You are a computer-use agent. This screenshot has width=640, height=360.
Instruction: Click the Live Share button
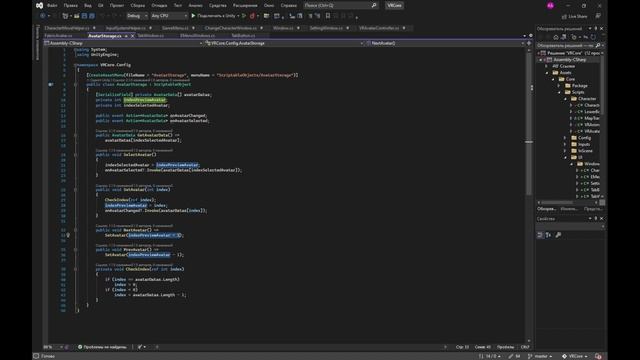[x=574, y=16]
